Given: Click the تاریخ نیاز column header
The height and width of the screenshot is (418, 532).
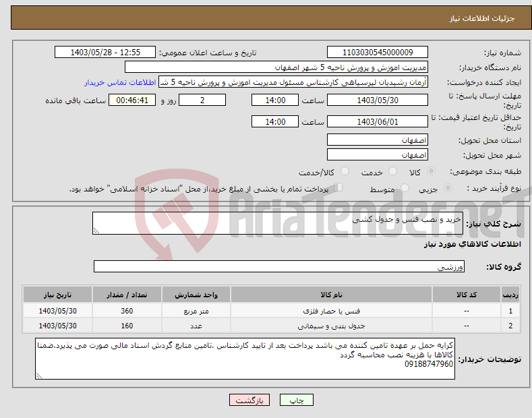Looking at the screenshot, I should (57, 295).
